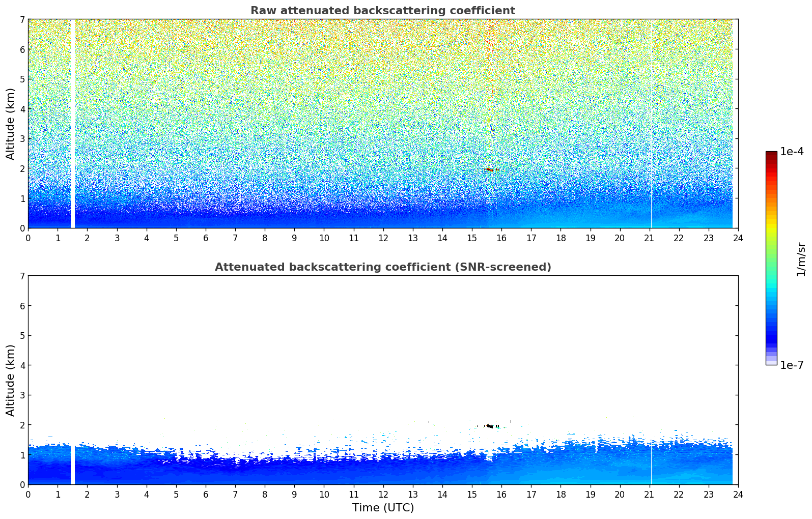Click the top plot's 'Altitude (km)' label
This screenshot has width=812, height=519.
tap(11, 124)
